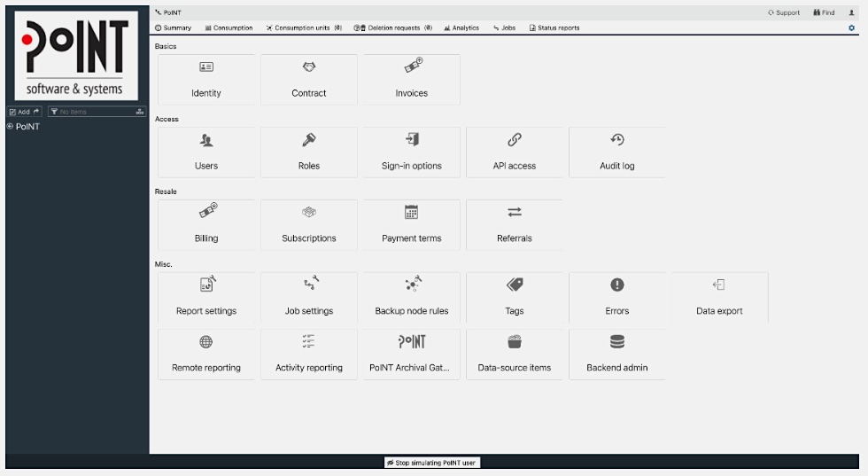Focus the No items filter field
The height and width of the screenshot is (476, 868).
[x=97, y=112]
